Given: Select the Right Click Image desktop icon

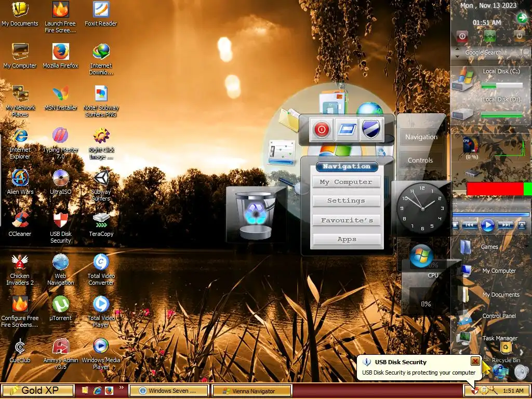Looking at the screenshot, I should pos(101,144).
